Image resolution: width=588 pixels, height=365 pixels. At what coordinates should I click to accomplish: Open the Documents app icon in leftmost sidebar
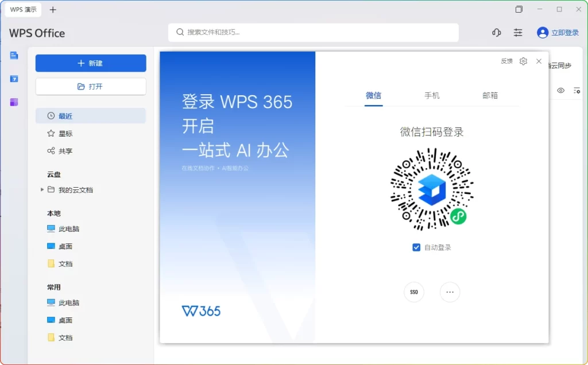pos(13,55)
